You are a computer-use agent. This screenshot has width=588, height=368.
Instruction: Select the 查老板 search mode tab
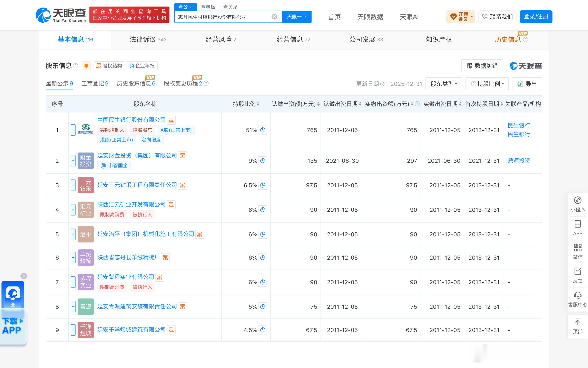point(208,7)
